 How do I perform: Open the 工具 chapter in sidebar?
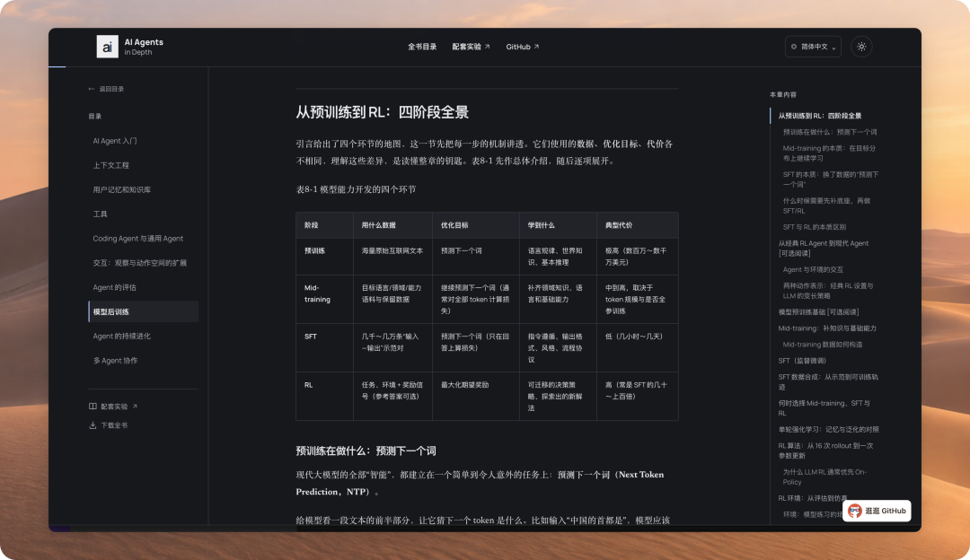(x=101, y=214)
